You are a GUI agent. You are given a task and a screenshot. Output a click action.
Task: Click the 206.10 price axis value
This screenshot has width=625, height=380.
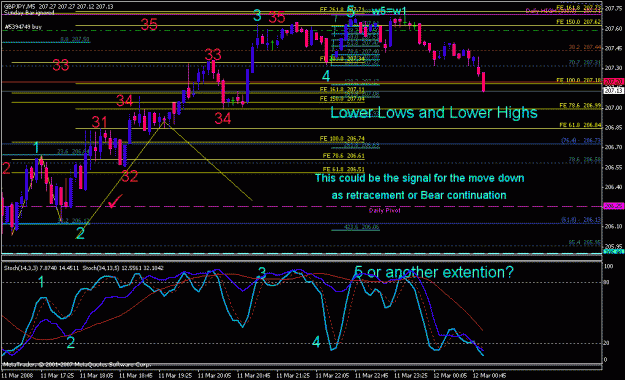614,226
